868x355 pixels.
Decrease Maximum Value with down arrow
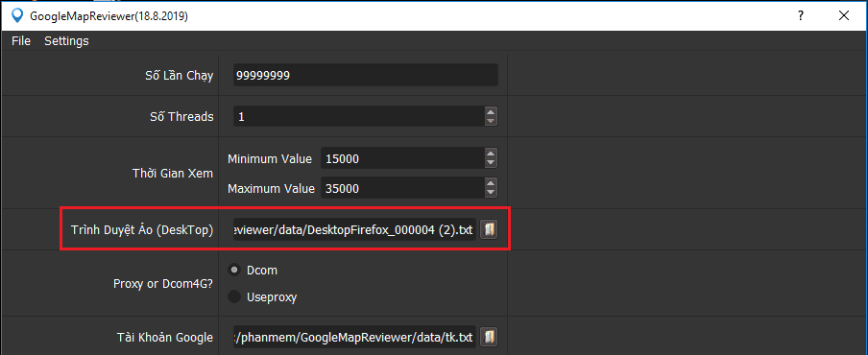pos(491,193)
